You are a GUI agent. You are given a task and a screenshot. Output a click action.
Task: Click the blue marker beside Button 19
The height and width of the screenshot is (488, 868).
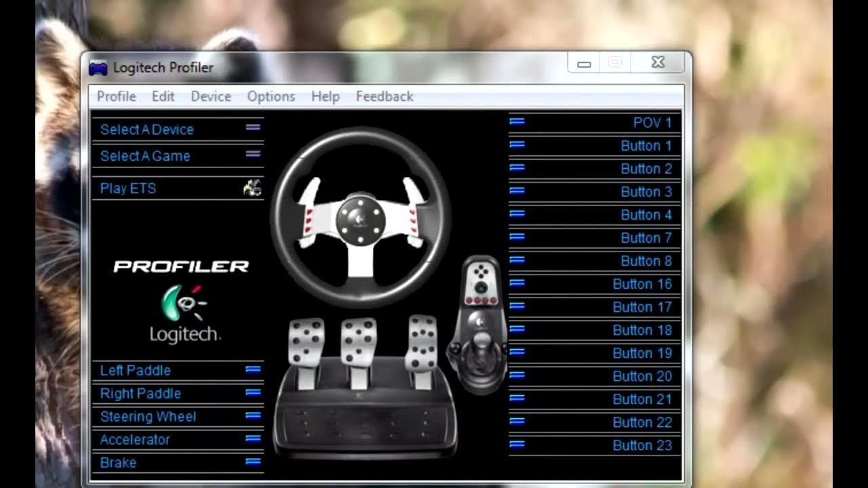(517, 352)
